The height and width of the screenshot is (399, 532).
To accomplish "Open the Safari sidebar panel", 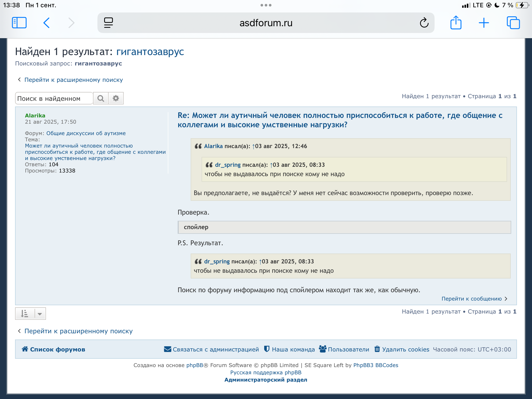I will pyautogui.click(x=19, y=23).
